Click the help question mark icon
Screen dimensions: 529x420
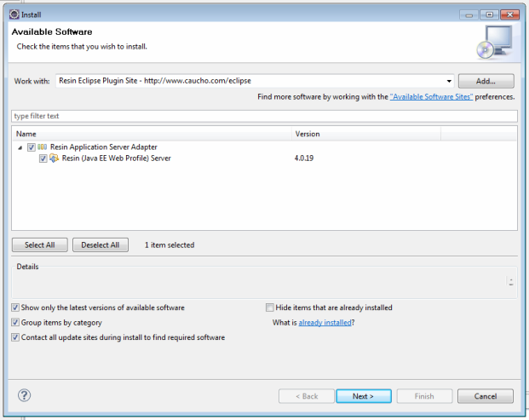tap(24, 395)
